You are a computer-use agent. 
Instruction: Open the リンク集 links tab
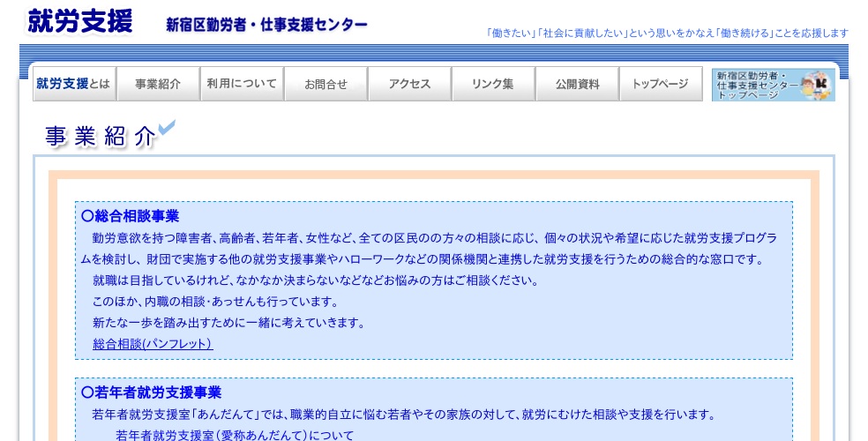(x=493, y=84)
